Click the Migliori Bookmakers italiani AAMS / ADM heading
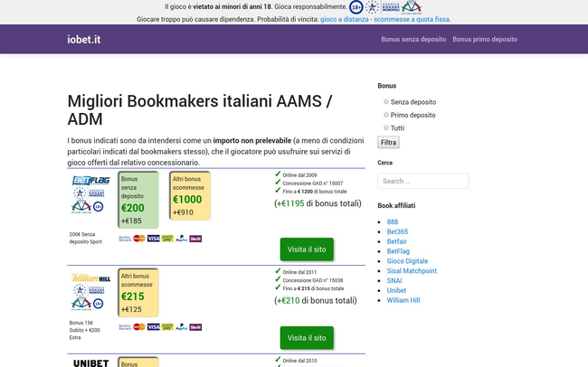Viewport: 588px width, 367px height. [x=200, y=110]
